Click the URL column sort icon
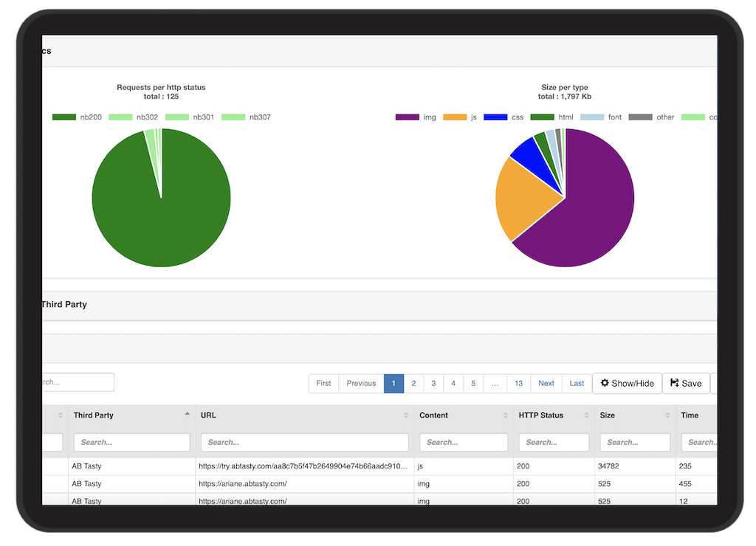756x546 pixels. pyautogui.click(x=406, y=415)
